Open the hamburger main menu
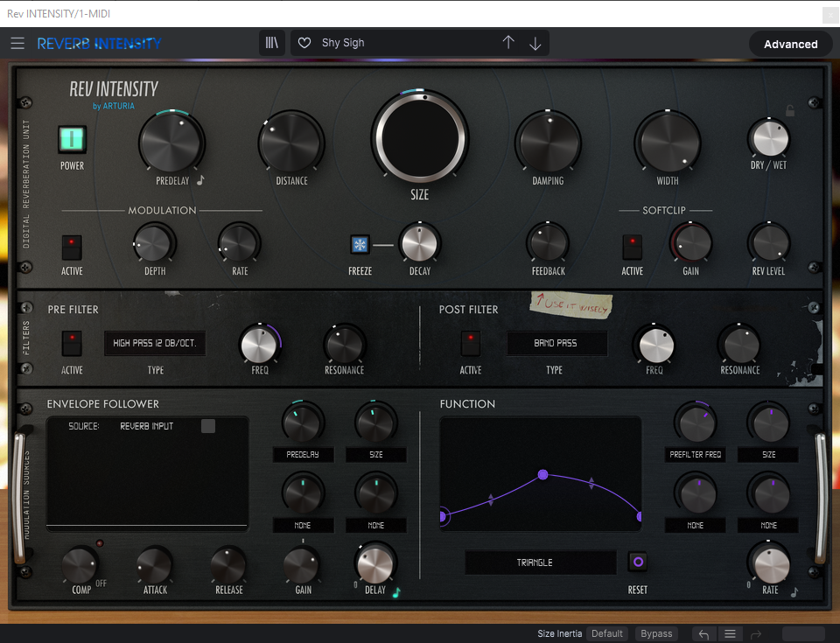 pyautogui.click(x=17, y=43)
